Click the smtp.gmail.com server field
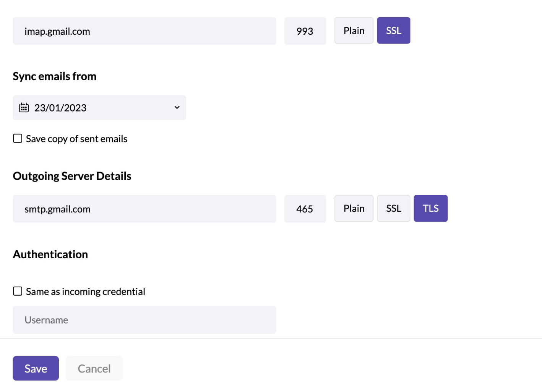542x392 pixels. point(144,209)
